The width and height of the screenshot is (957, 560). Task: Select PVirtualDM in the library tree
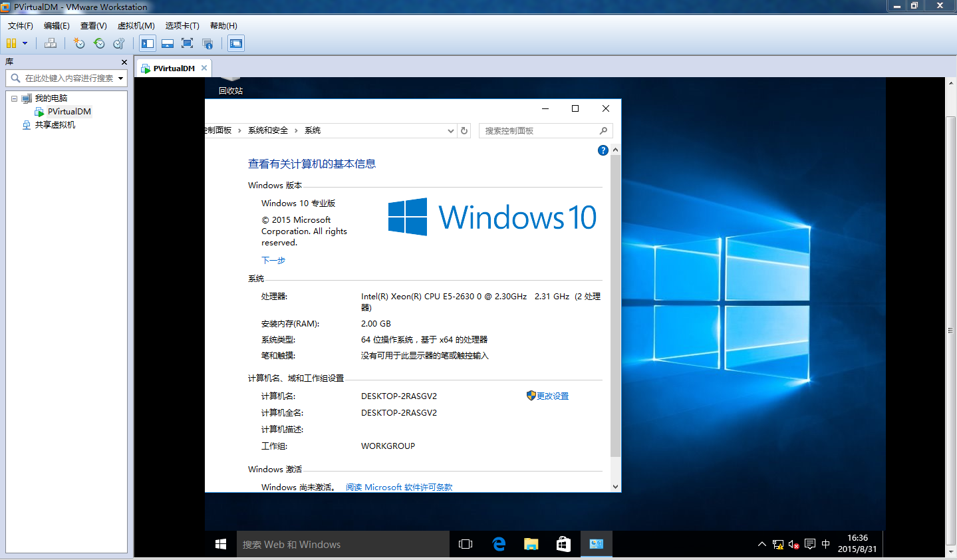pyautogui.click(x=69, y=112)
